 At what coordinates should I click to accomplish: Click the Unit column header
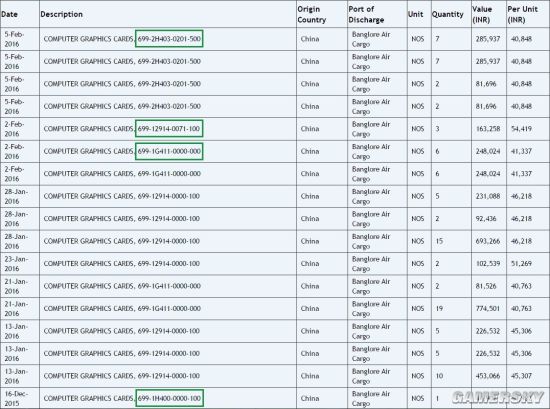coord(416,14)
